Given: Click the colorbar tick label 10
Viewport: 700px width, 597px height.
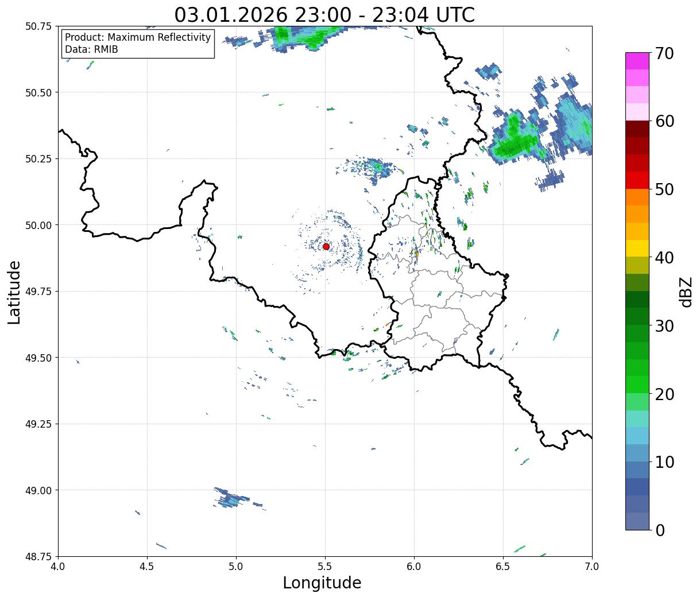Looking at the screenshot, I should pos(664,462).
